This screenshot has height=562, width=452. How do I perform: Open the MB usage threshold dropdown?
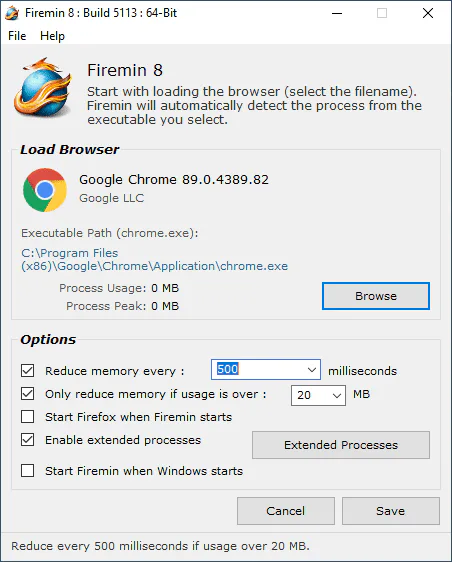318,395
